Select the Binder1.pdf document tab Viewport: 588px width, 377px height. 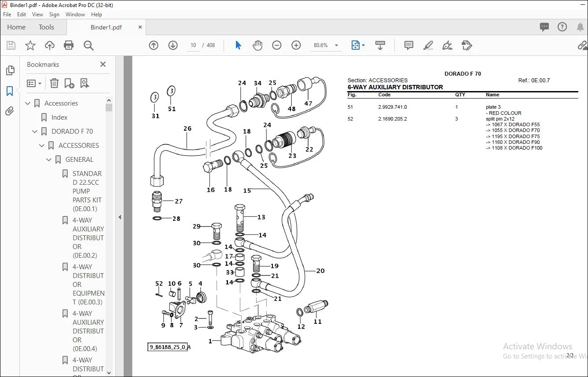[x=106, y=27]
